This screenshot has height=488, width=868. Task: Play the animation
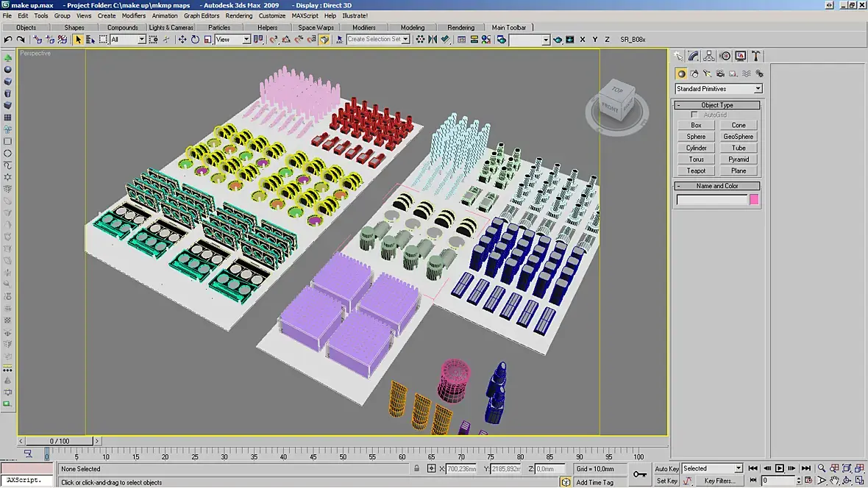pyautogui.click(x=780, y=468)
